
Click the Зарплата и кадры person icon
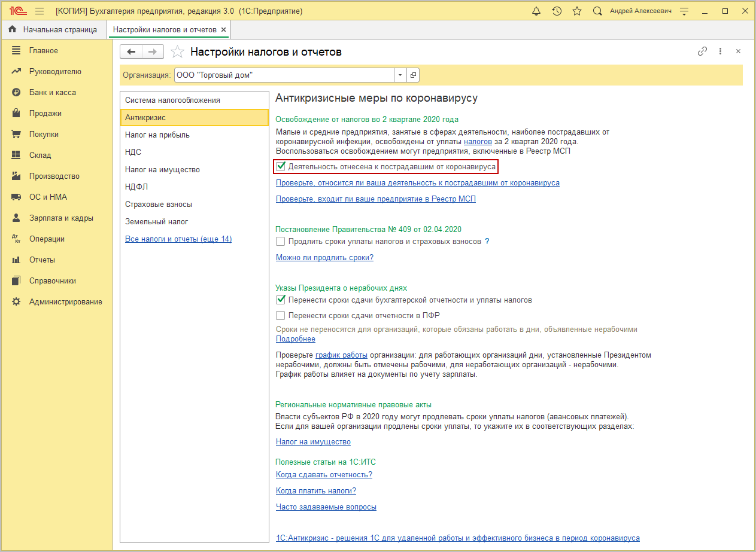(16, 218)
